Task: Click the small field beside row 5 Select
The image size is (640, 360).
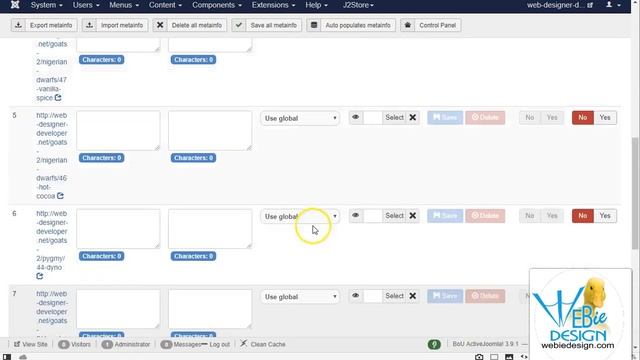Action: [372, 118]
